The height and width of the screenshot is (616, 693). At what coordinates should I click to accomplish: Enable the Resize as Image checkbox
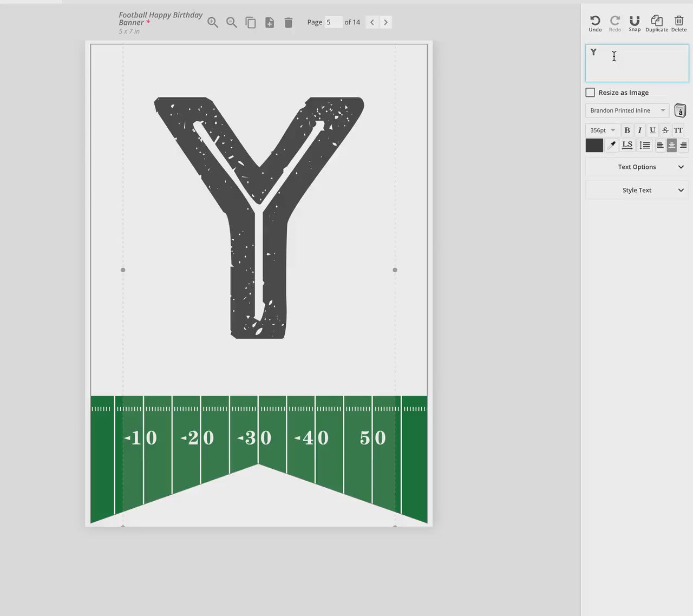coord(590,93)
